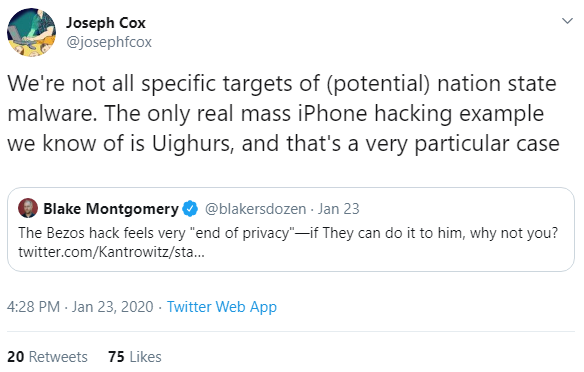Click Blake Montgomery's small avatar
Viewport: 584px width, 372px height.
[28, 208]
